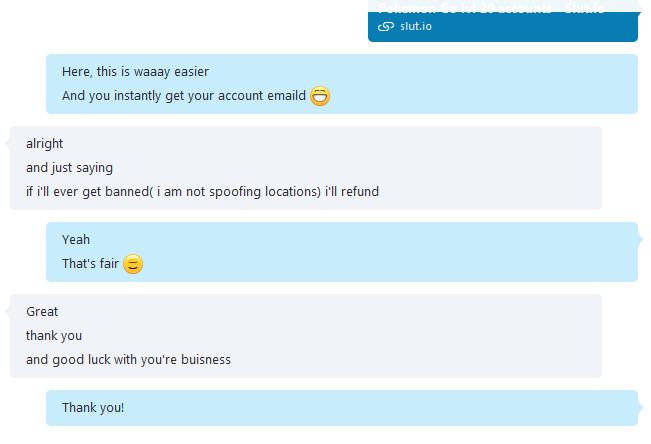651x444 pixels.
Task: Click the final 'Thank you!' reply bubble
Action: click(93, 408)
